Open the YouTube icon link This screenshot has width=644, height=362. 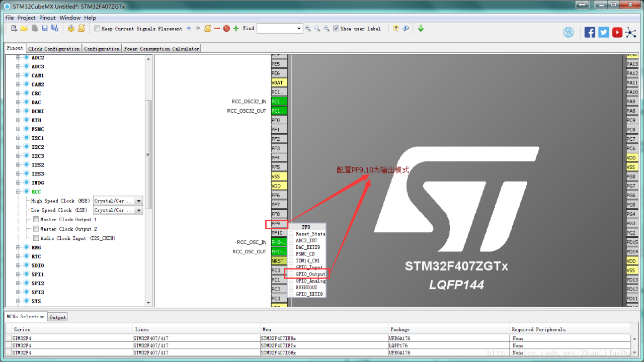pyautogui.click(x=617, y=32)
